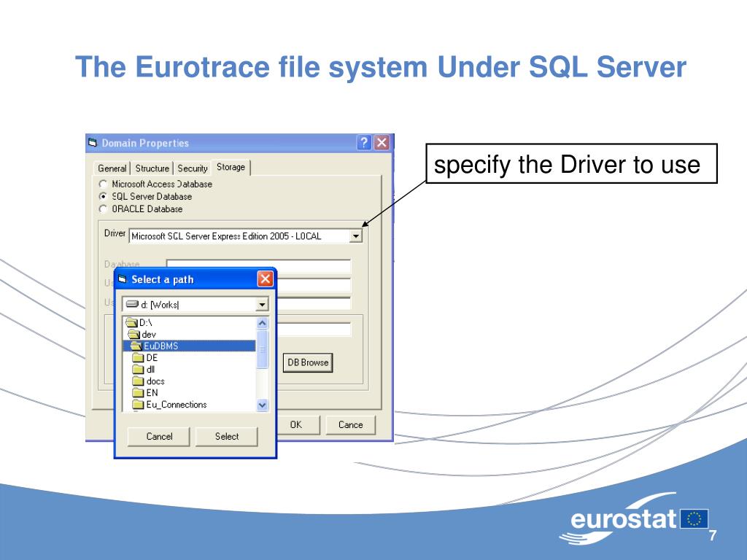Select the EuDBMS folder

click(x=190, y=346)
